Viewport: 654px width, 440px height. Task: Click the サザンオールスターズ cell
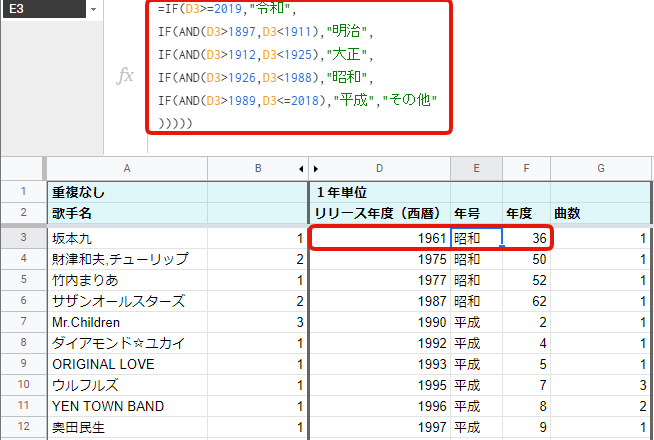[126, 301]
